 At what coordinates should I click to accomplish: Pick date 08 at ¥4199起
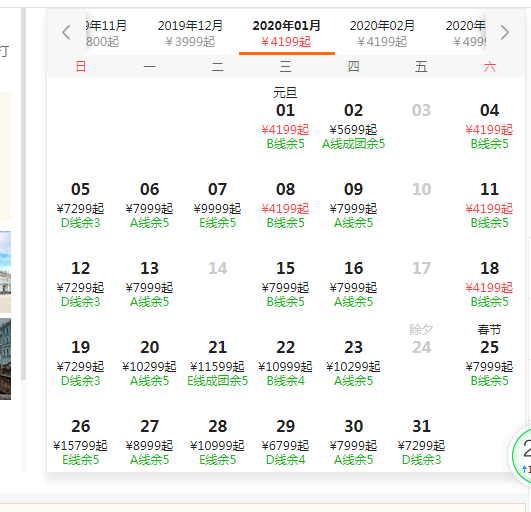coord(285,205)
